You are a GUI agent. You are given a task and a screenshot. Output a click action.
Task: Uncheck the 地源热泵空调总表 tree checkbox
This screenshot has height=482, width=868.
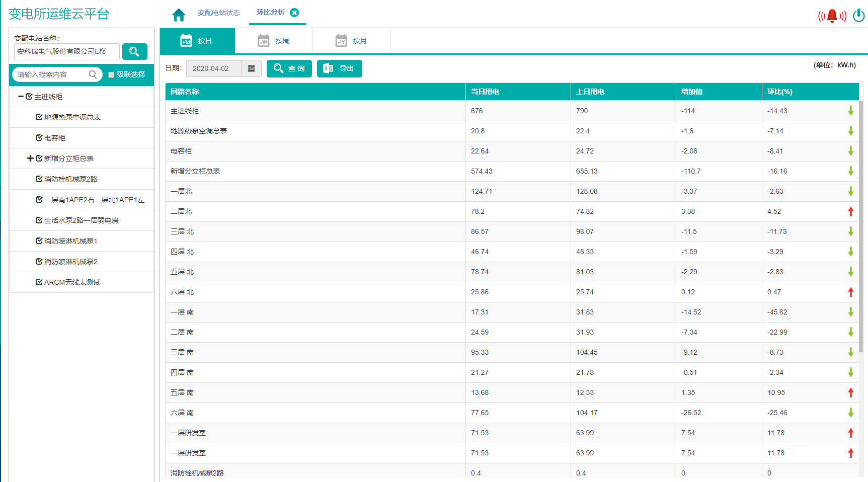39,117
